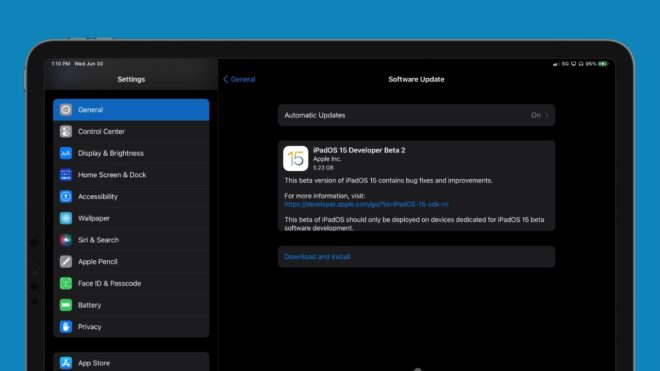Tap the Privacy hand icon
Viewport: 660px width, 371px height.
66,327
